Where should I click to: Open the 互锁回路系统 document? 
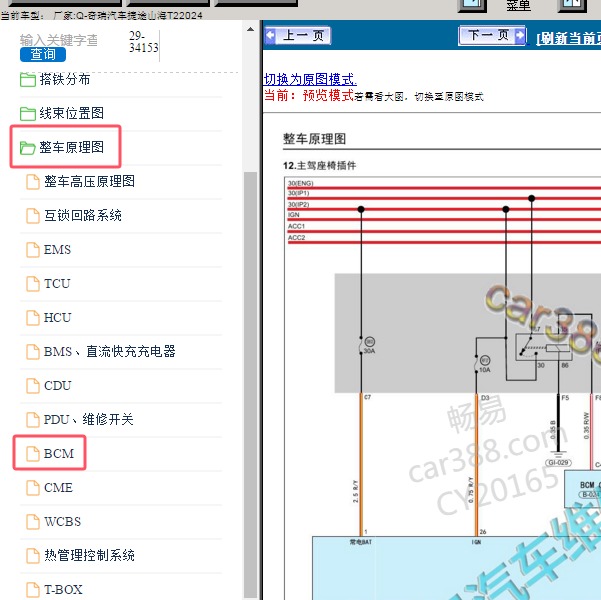point(83,215)
